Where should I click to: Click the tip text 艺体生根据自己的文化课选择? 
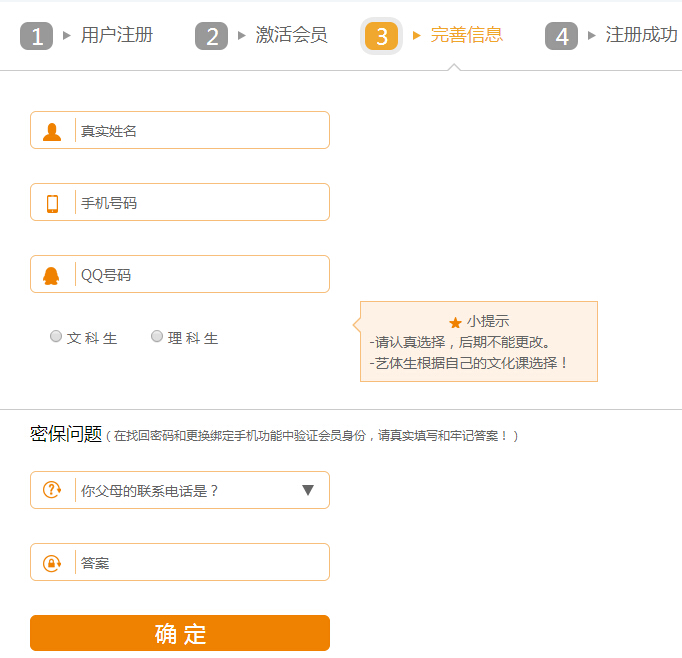pos(468,363)
